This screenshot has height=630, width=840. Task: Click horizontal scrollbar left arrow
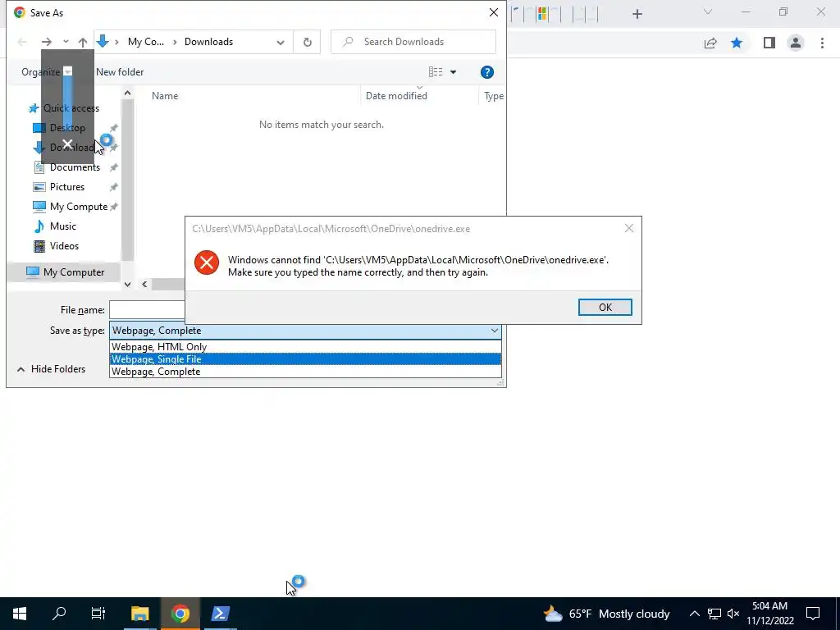tap(144, 285)
